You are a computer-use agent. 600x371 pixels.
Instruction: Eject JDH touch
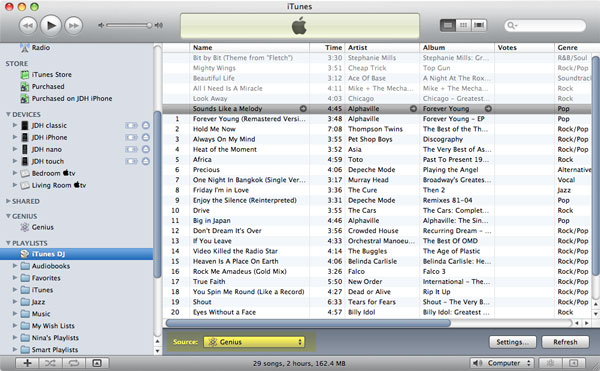click(x=145, y=161)
